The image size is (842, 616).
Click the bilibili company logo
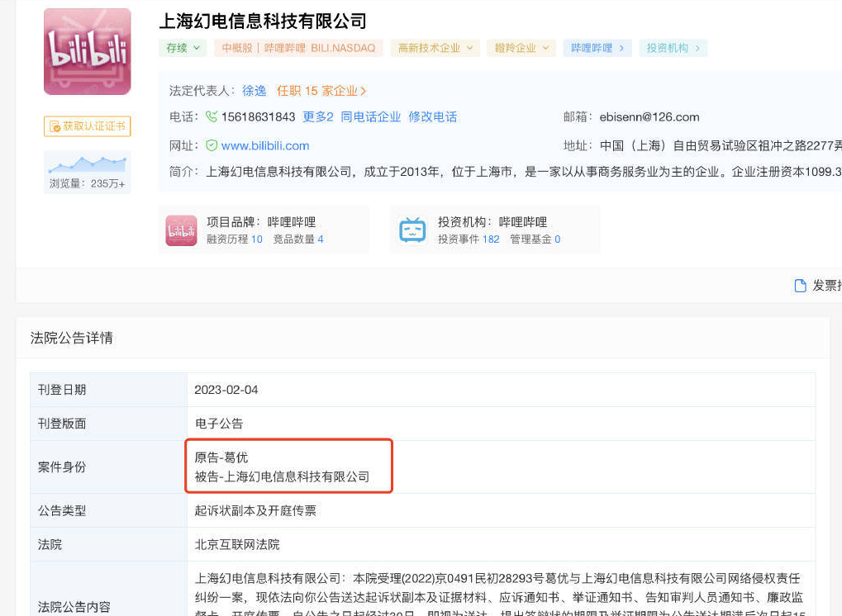coord(87,50)
